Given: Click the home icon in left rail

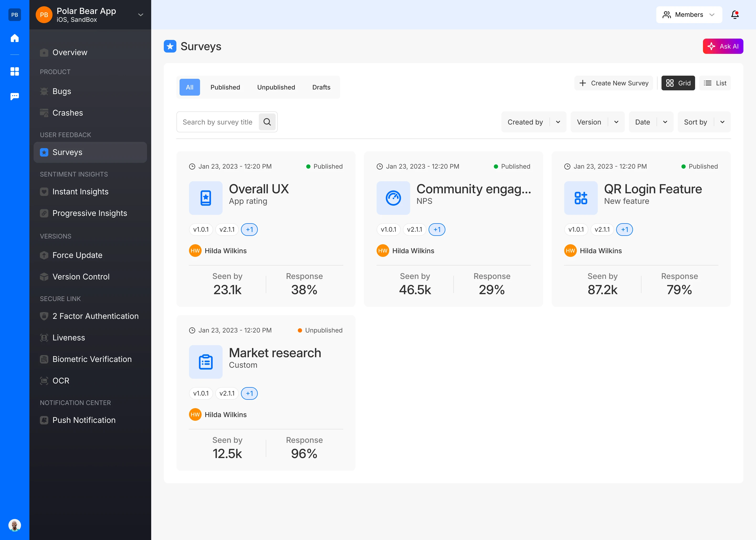Looking at the screenshot, I should (15, 38).
